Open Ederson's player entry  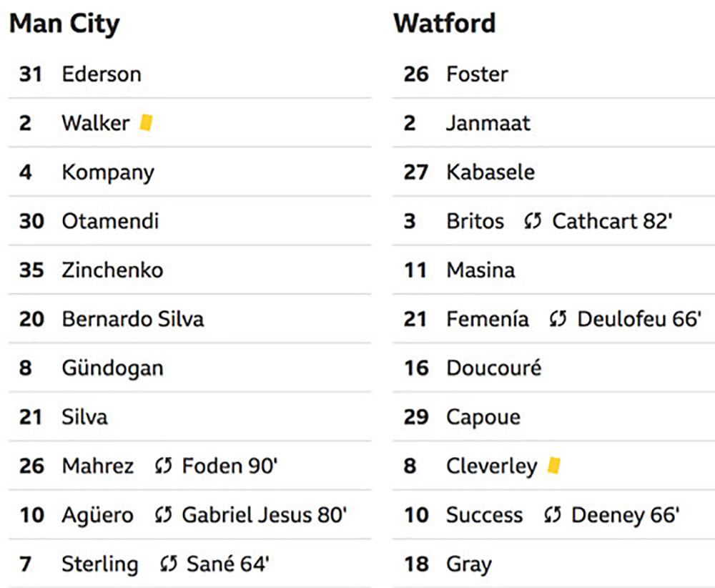click(x=189, y=74)
